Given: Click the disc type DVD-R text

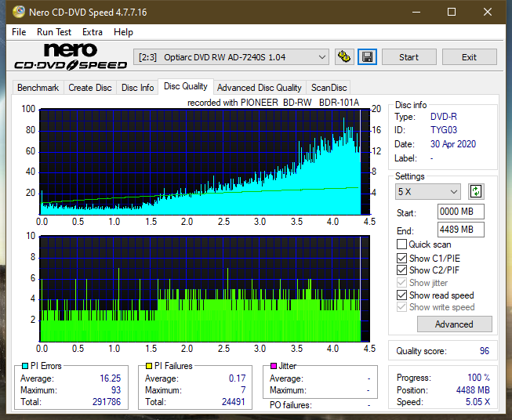Looking at the screenshot, I should [444, 117].
